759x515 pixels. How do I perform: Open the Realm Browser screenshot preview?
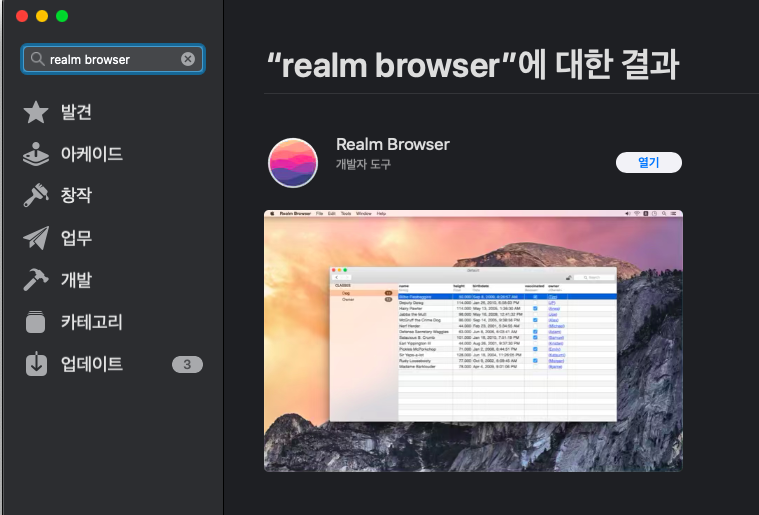[x=473, y=341]
